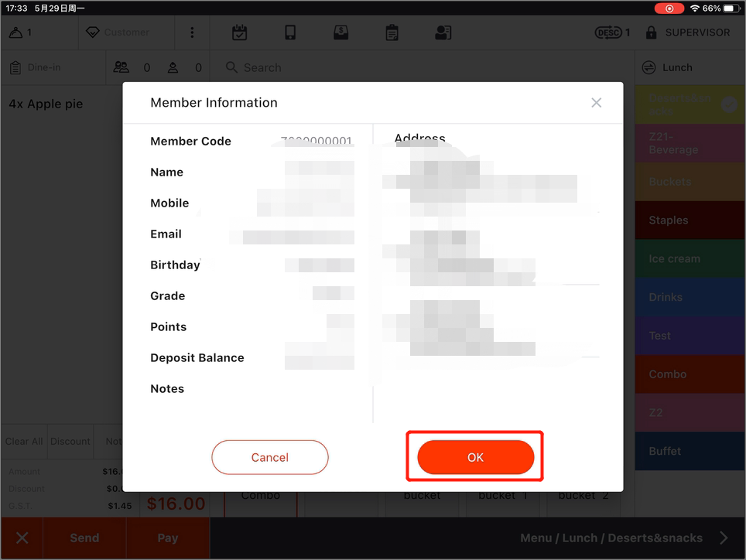Select the 4x Apple pie order line
This screenshot has height=560, width=746.
coord(46,104)
